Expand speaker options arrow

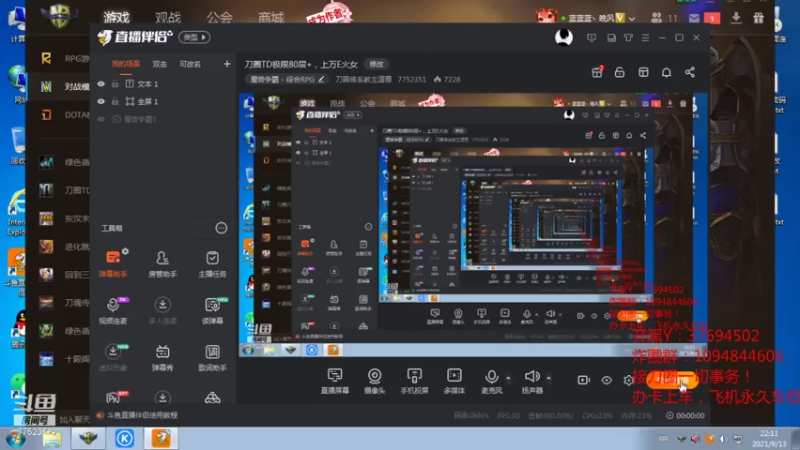tap(548, 378)
